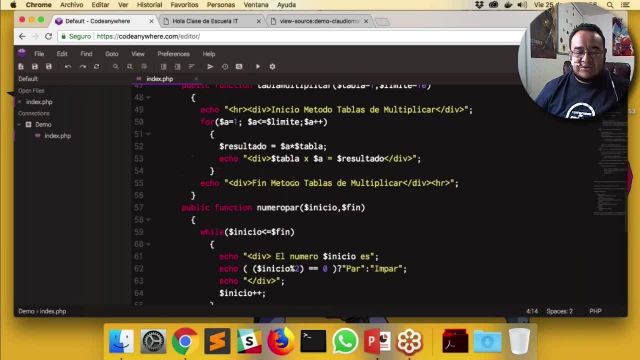Click Spaces: 2 indentation setting
The image size is (640, 360).
(560, 311)
